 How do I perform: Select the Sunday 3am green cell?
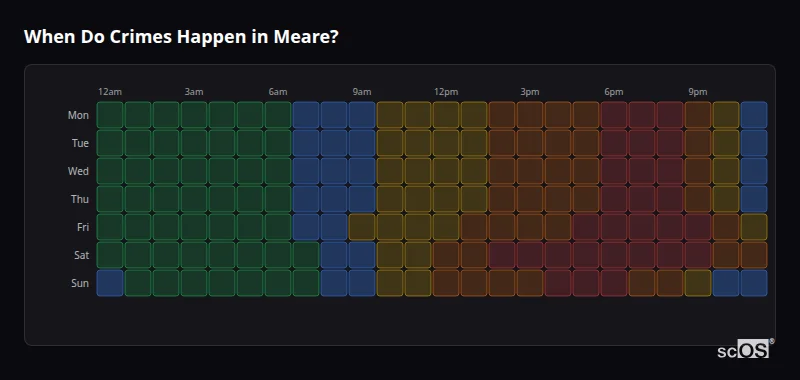point(194,283)
